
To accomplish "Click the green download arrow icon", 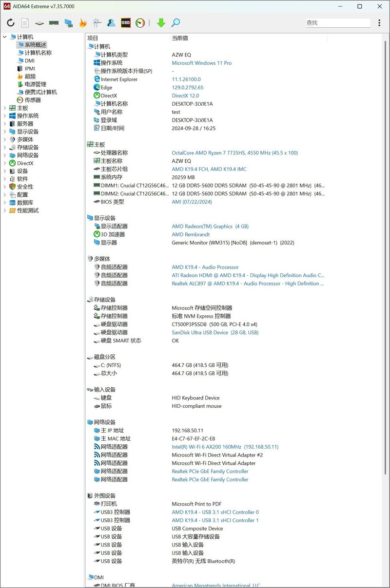I will click(x=161, y=23).
